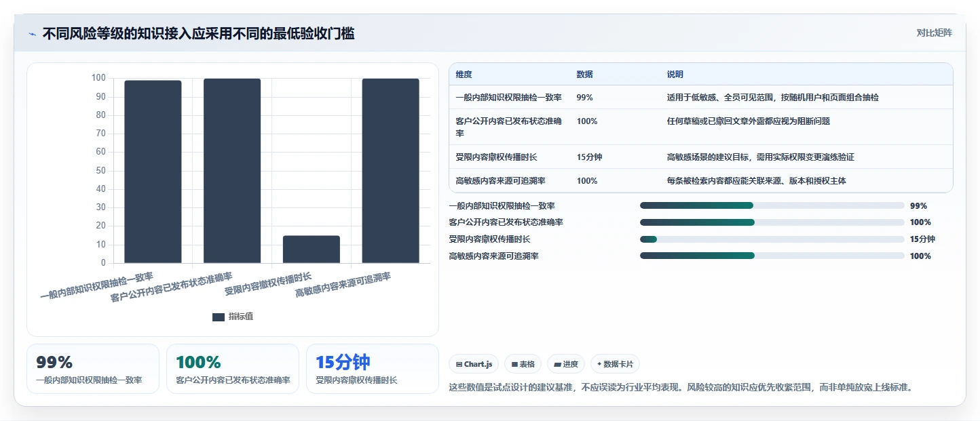Screen dimensions: 980x421
Task: Click the 数据卡片 tag chip
Action: click(x=615, y=364)
